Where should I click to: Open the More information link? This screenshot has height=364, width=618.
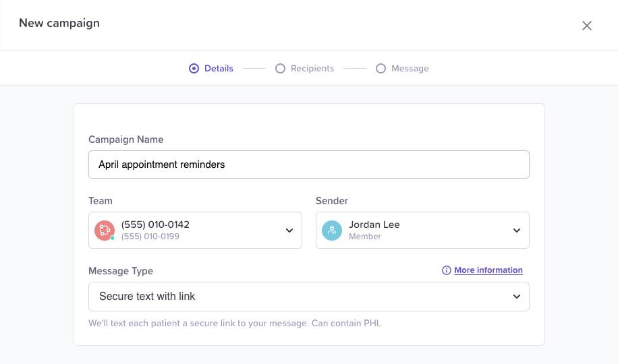pos(488,270)
